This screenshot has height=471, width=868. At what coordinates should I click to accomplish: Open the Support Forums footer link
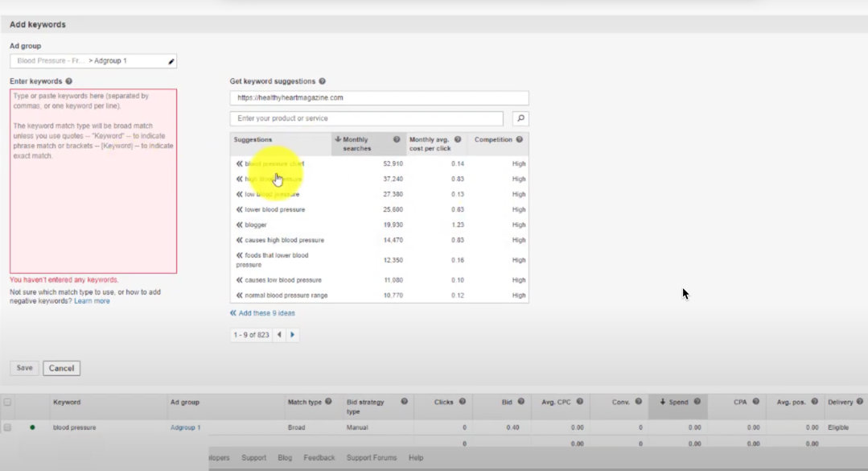click(372, 457)
